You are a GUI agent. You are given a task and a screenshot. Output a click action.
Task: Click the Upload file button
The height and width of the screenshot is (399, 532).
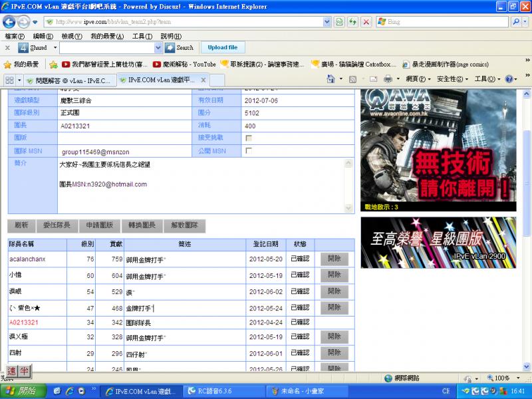coord(222,48)
